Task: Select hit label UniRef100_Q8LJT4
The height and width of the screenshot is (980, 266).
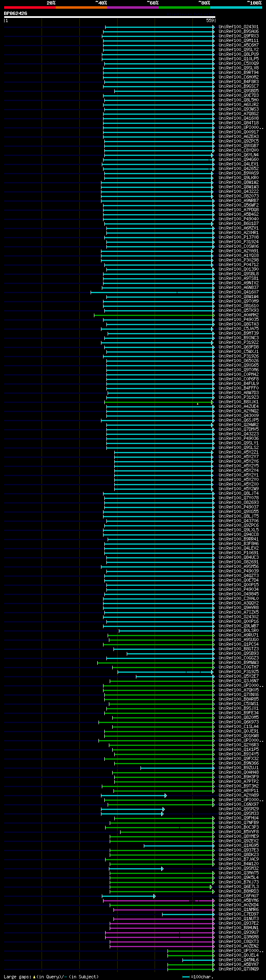Action: (239, 494)
